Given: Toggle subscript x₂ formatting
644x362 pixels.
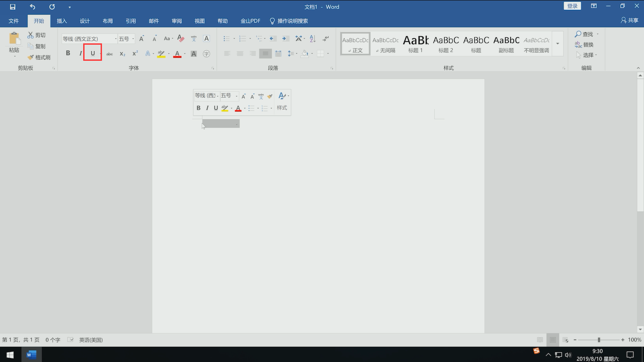Looking at the screenshot, I should pyautogui.click(x=123, y=54).
